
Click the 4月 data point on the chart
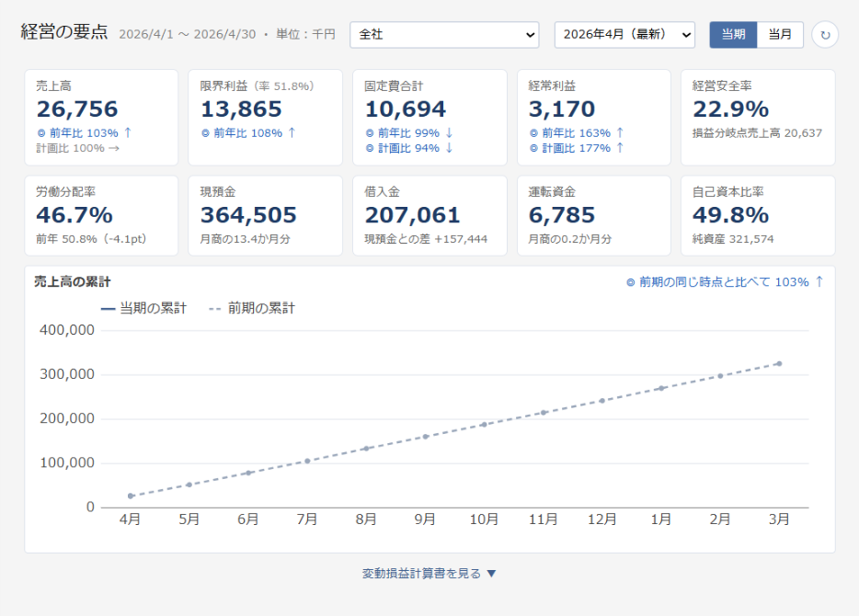[131, 496]
